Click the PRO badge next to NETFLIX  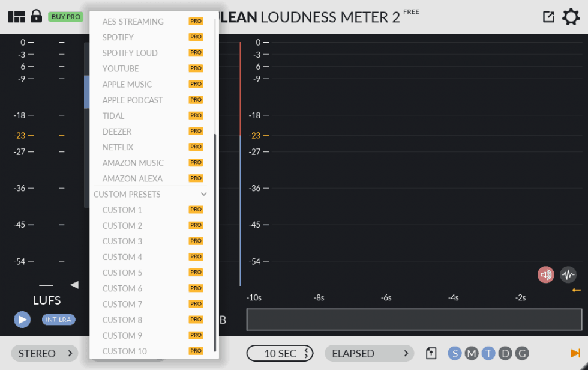(196, 147)
